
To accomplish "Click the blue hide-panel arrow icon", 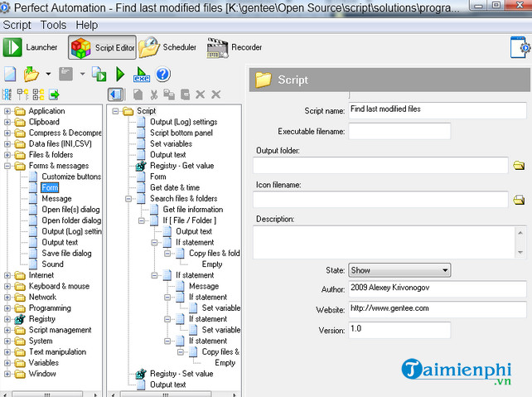I will tap(116, 95).
